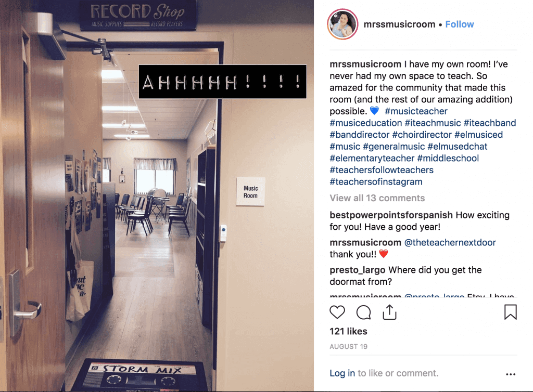Expand View all 13 comments
Viewport: 533px width, 392px height.
377,198
